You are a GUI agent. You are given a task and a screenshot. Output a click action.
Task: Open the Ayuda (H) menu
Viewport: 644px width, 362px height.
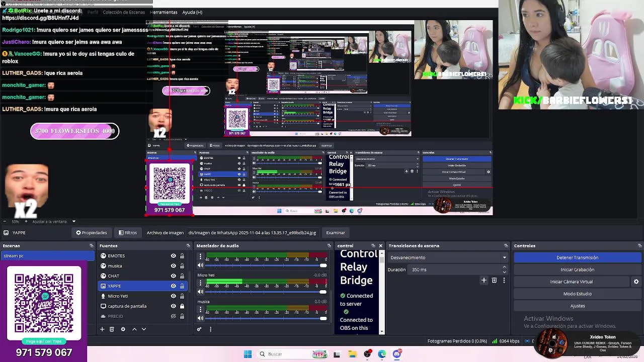click(x=192, y=12)
